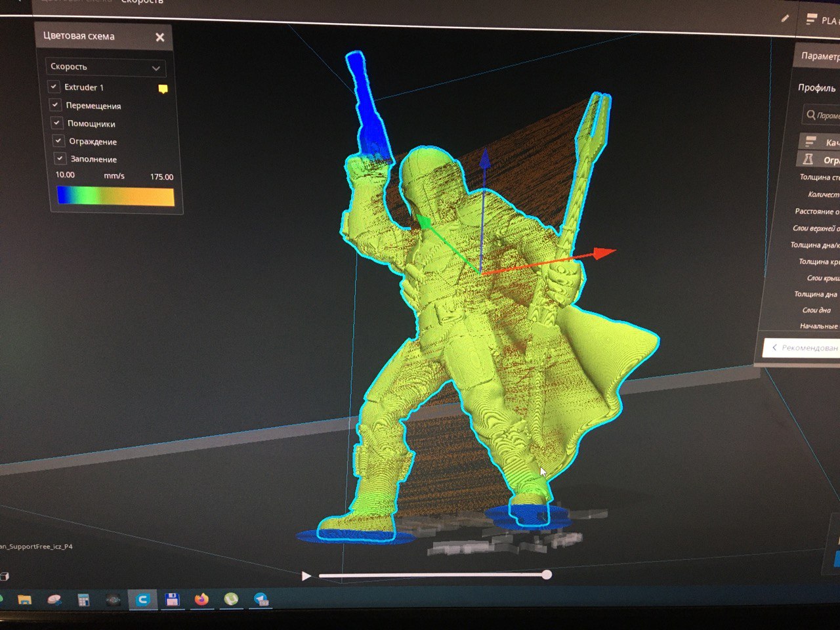This screenshot has height=630, width=840.
Task: Click the Параметры panel header
Action: coord(818,56)
